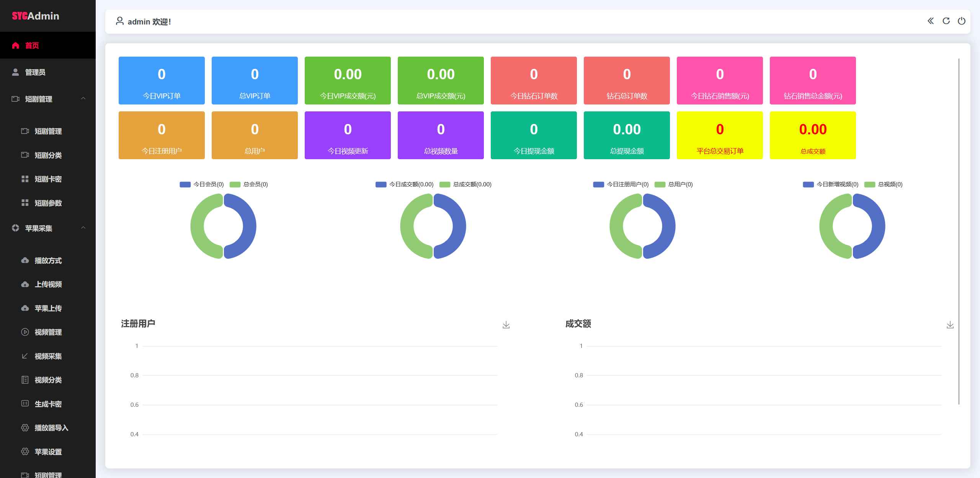Download the 注册用户 chart image
Screen dimensions: 980x478
[506, 325]
